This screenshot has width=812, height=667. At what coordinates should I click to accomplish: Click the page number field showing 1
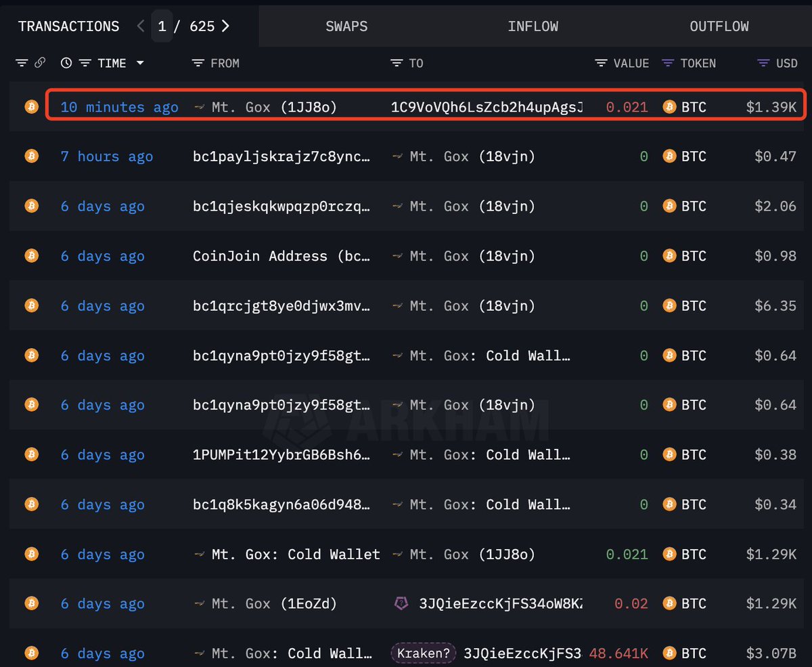coord(162,26)
